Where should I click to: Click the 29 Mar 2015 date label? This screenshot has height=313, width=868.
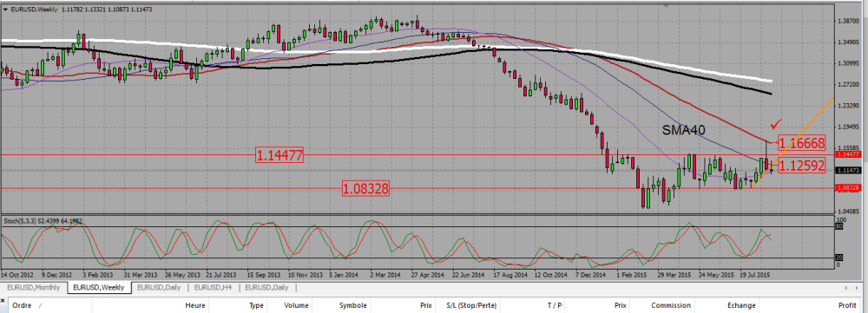pos(675,274)
